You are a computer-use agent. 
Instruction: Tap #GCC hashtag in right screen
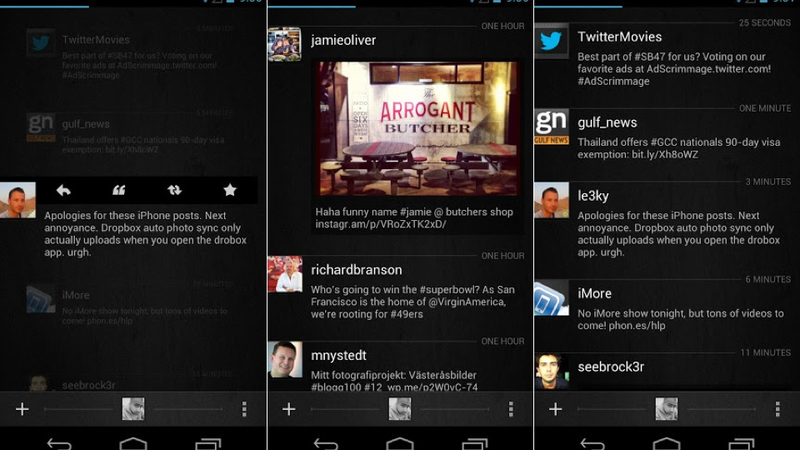click(x=664, y=142)
